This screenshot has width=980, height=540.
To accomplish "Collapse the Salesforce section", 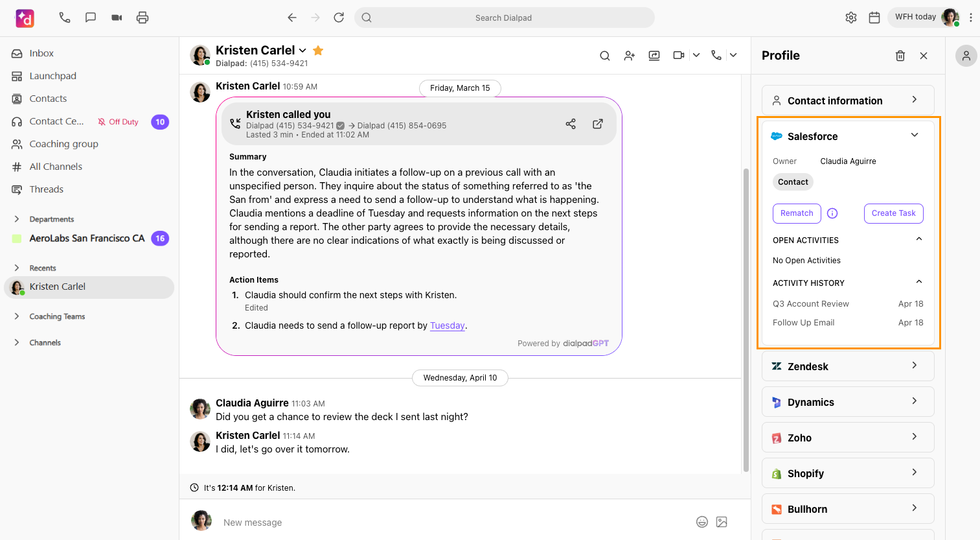I will click(915, 135).
